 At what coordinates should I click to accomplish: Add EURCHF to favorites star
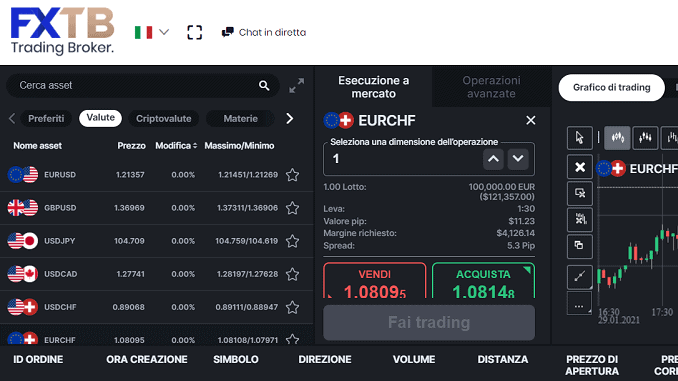click(293, 339)
